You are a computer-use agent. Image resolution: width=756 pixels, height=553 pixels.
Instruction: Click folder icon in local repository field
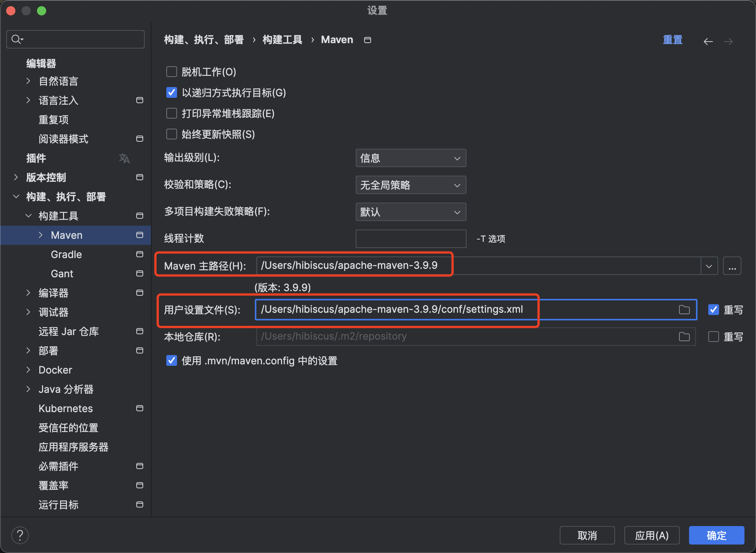[x=684, y=337]
